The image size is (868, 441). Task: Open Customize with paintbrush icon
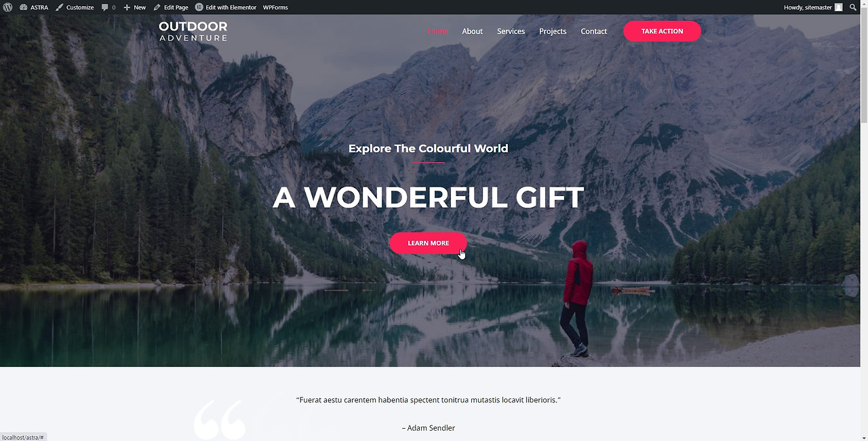(x=75, y=7)
